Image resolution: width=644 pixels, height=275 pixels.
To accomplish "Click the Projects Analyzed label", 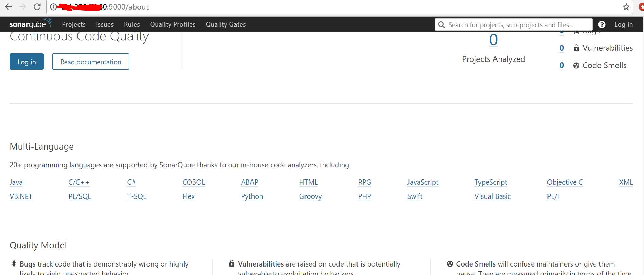I will [x=493, y=59].
